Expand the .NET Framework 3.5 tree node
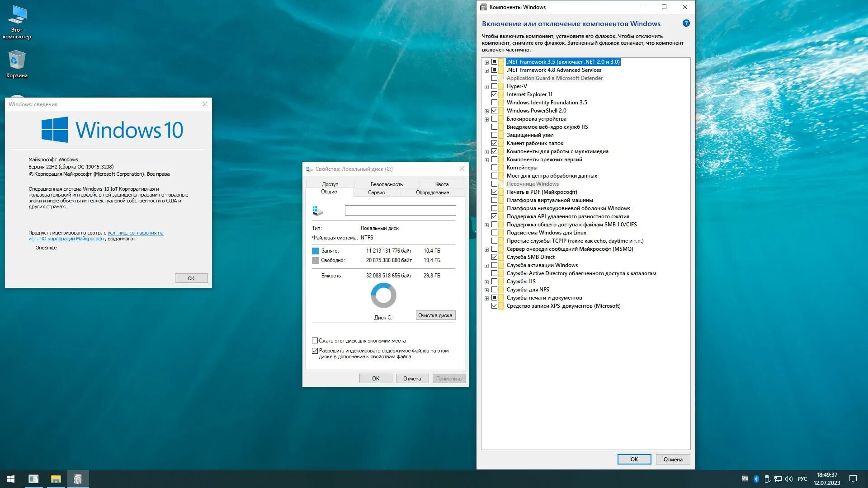Viewport: 868px width, 488px height. tap(486, 62)
